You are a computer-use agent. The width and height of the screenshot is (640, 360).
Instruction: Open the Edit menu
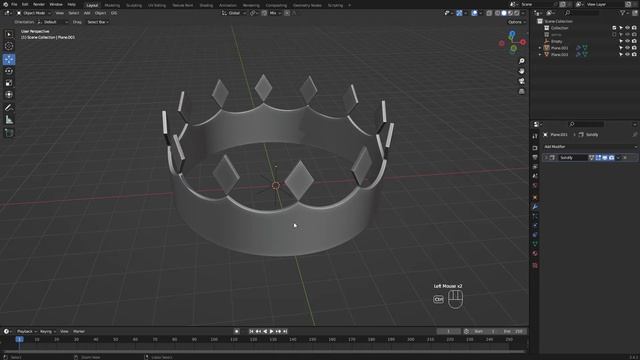[25, 4]
